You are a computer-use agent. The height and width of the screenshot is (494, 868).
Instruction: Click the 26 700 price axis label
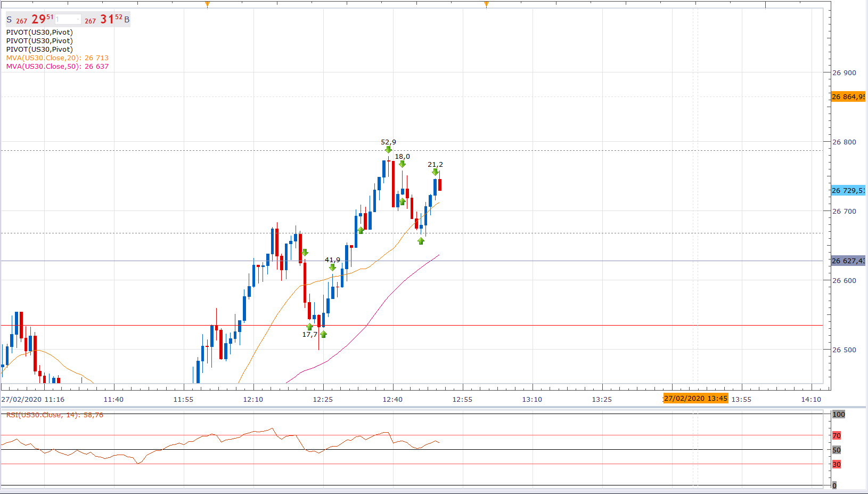point(844,211)
